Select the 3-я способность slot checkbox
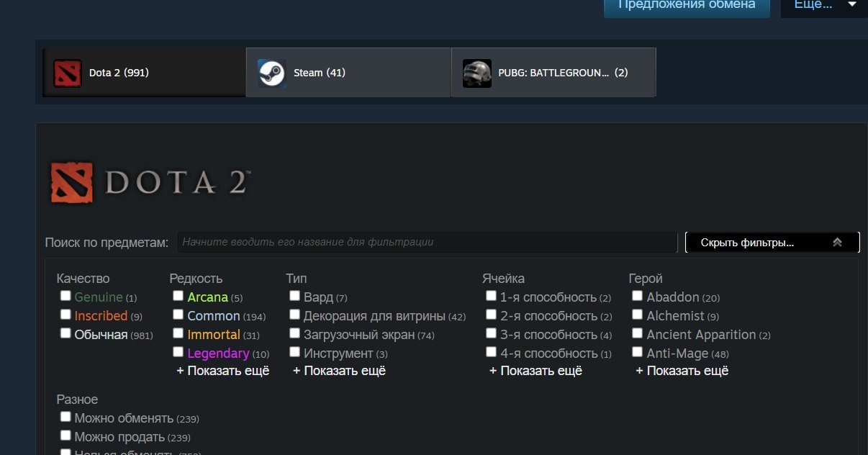The image size is (868, 455). 491,333
